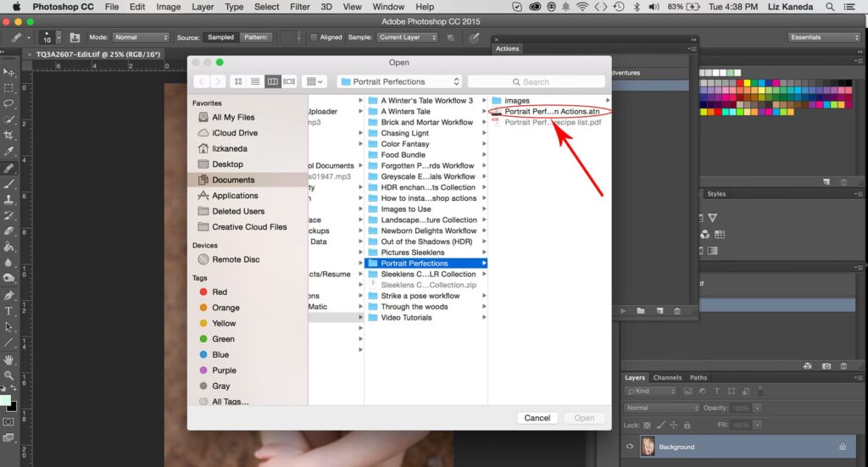Hide the Background layer with the eye icon
868x467 pixels.
click(x=630, y=447)
